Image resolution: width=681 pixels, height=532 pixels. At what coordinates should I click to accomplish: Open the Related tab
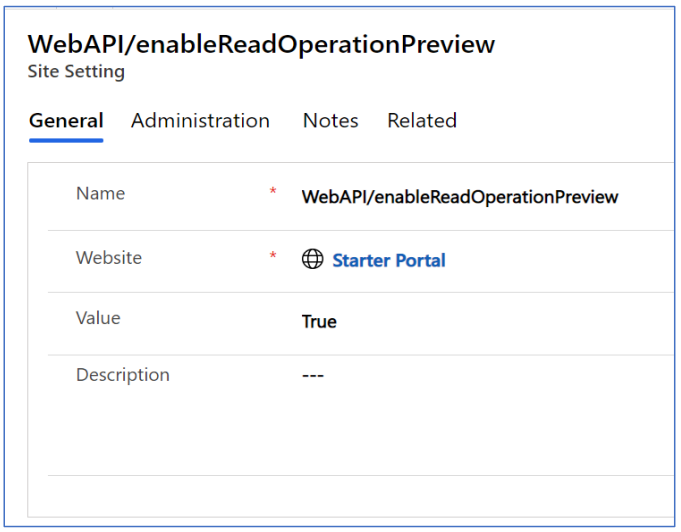click(422, 121)
